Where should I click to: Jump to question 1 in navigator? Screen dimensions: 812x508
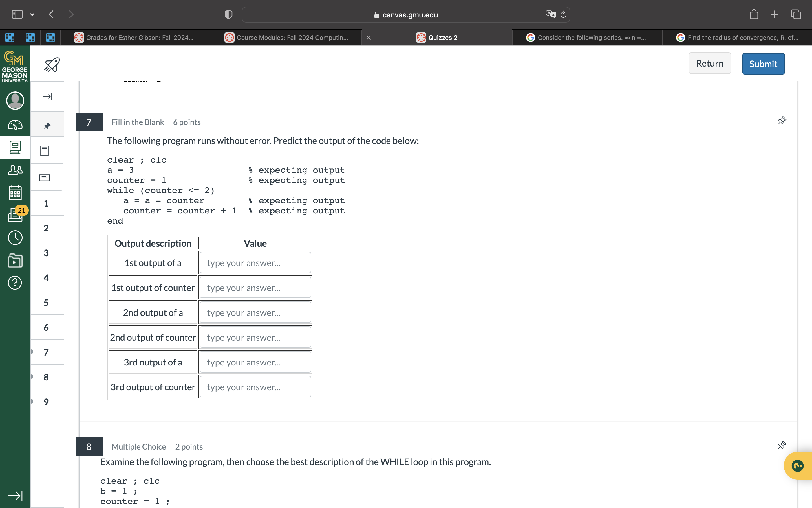pyautogui.click(x=46, y=203)
